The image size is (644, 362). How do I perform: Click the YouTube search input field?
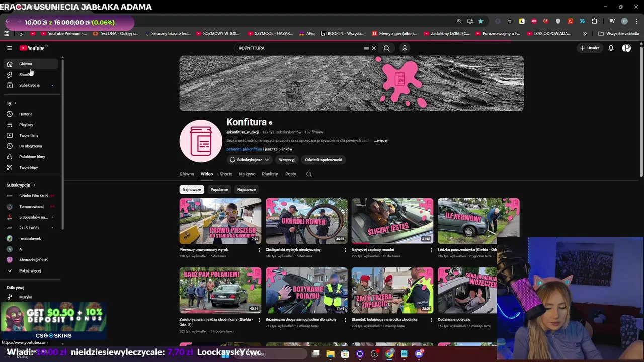(299, 48)
